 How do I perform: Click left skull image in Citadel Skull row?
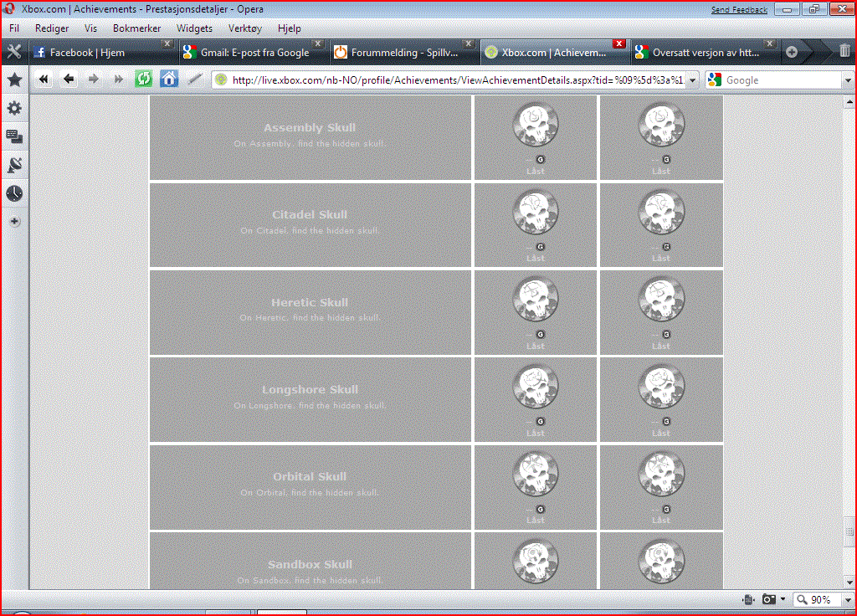point(536,212)
